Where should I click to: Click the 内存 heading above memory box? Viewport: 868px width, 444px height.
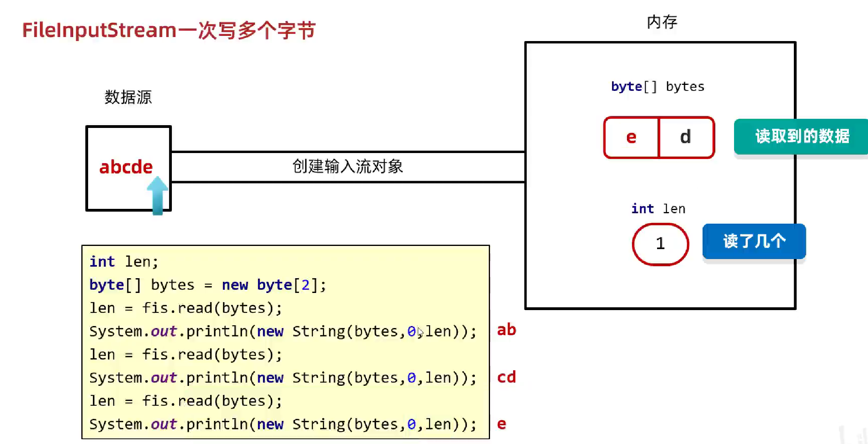pos(662,22)
